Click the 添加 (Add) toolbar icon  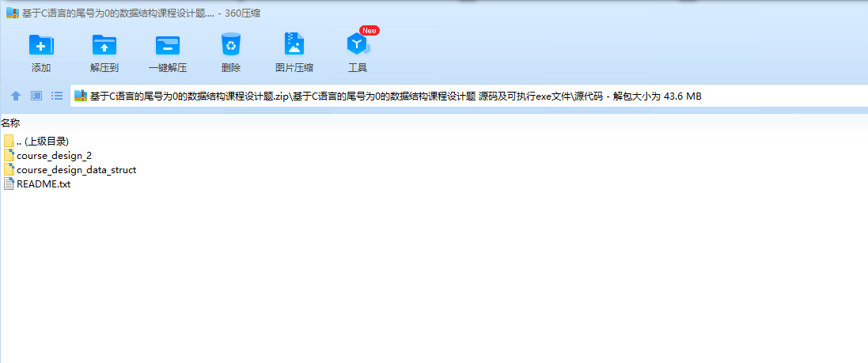click(x=41, y=45)
